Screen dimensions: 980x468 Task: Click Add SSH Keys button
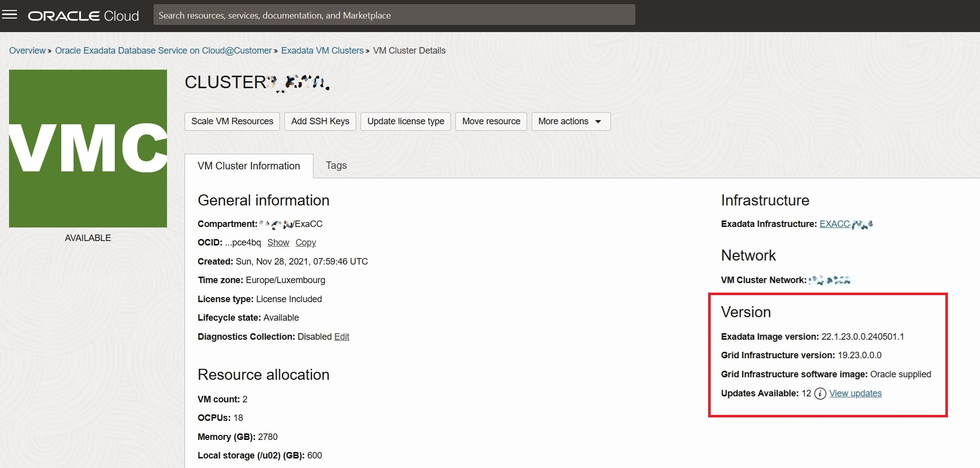320,121
